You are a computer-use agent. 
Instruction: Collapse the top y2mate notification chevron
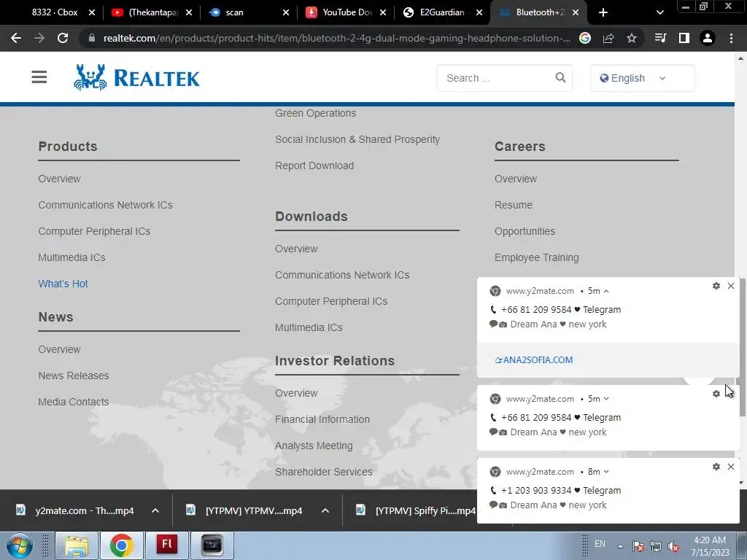tap(606, 291)
